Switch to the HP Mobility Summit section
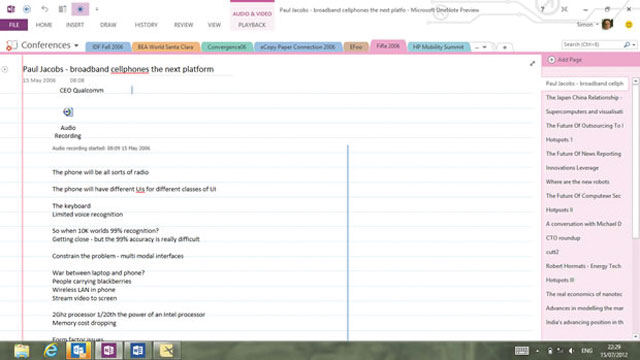Screen dimensions: 640x360 [438, 47]
